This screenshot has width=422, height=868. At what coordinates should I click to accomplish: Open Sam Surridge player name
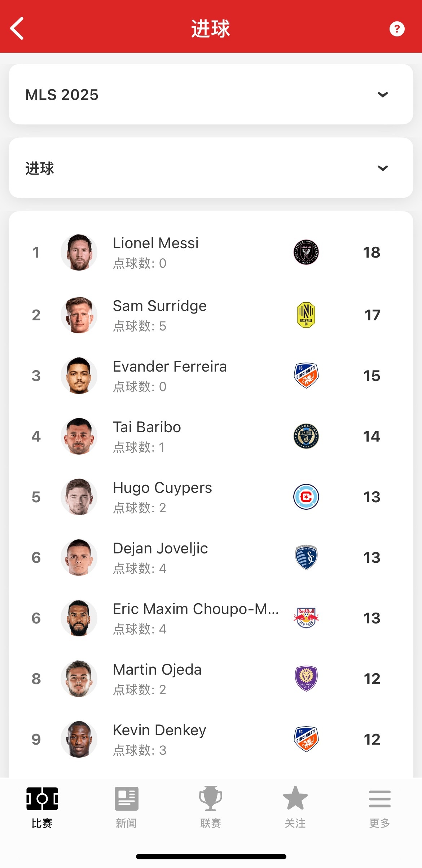[160, 306]
